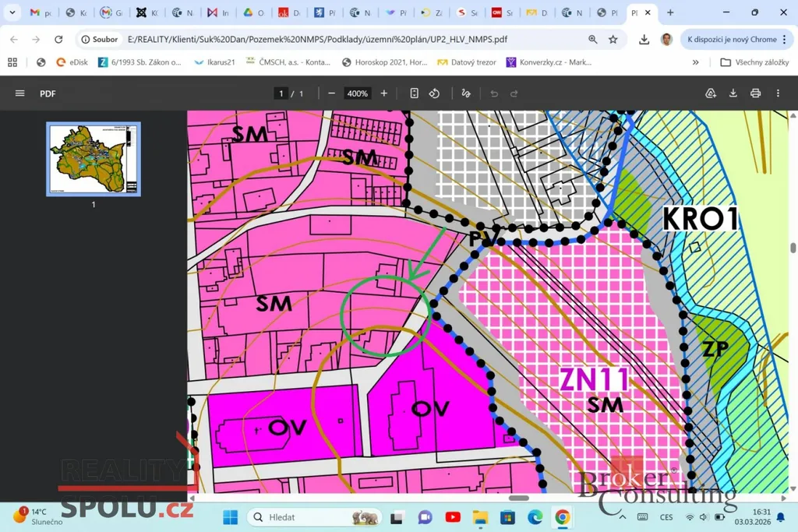Open the Datový trezor bookmark
Viewport: 798px width, 532px height.
point(467,62)
